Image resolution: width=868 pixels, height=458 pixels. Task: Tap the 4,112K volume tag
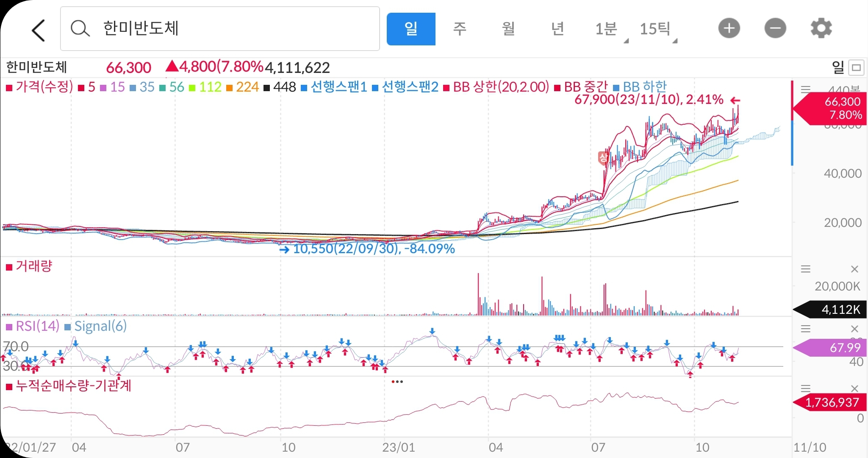click(x=830, y=310)
